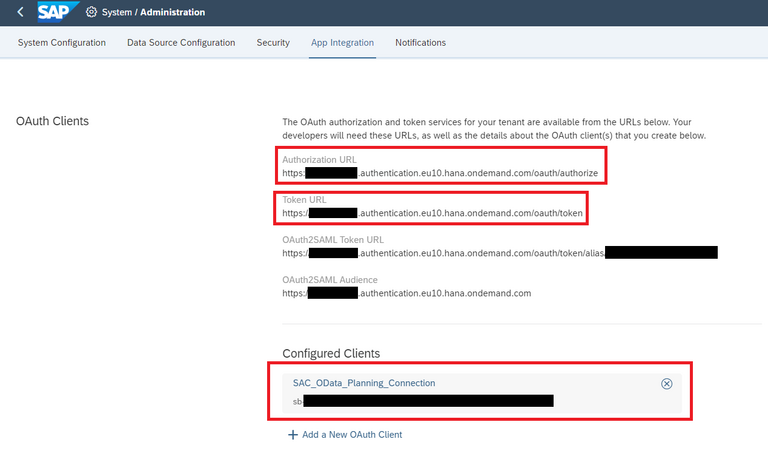Select the Token URL value
The height and width of the screenshot is (459, 768).
(432, 213)
